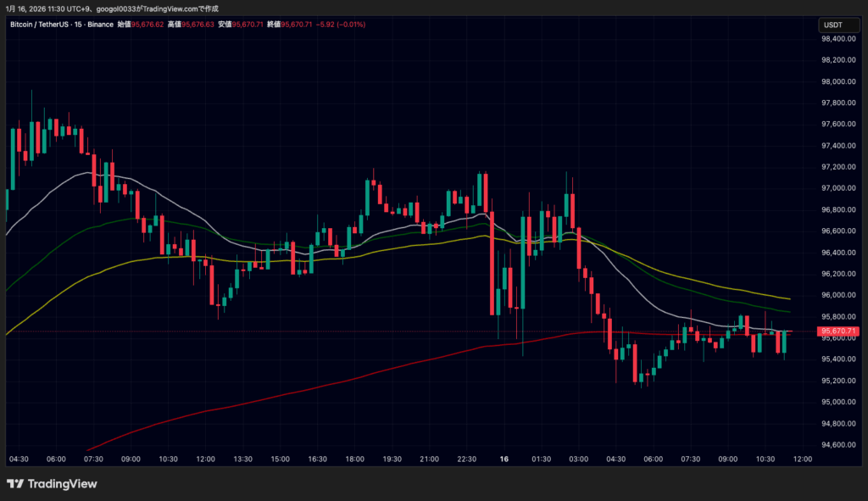The width and height of the screenshot is (868, 501).
Task: Click the 16 date marker on time axis
Action: pyautogui.click(x=504, y=459)
